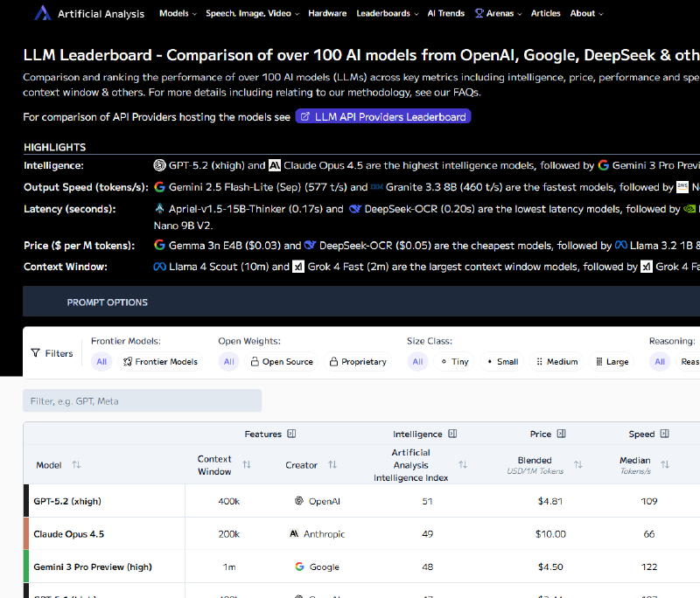Toggle the Proprietary weights filter

(358, 362)
